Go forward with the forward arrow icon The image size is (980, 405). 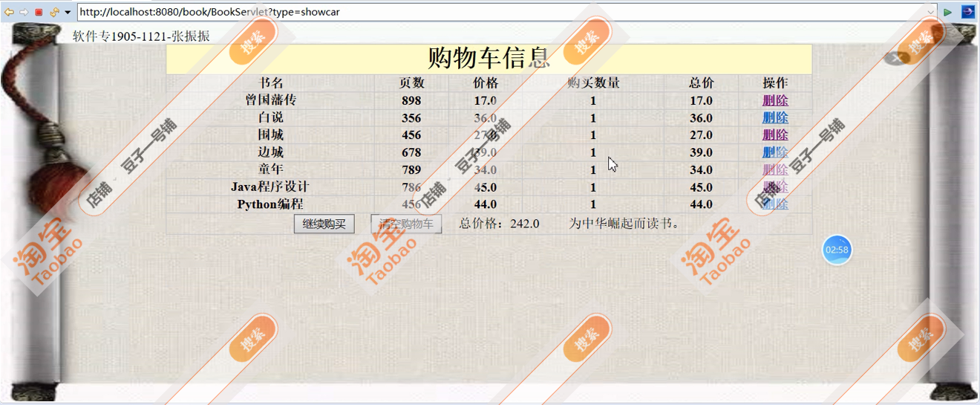tap(24, 12)
